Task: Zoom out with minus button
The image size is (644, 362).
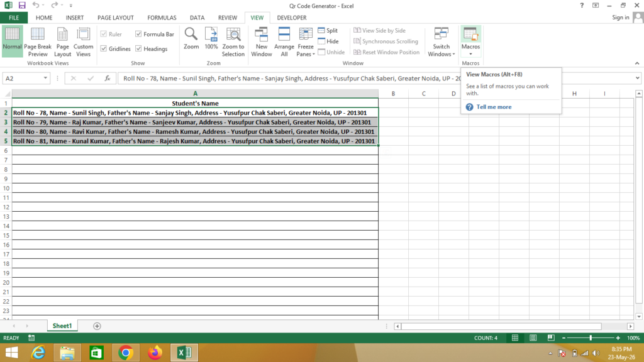Action: 563,337
